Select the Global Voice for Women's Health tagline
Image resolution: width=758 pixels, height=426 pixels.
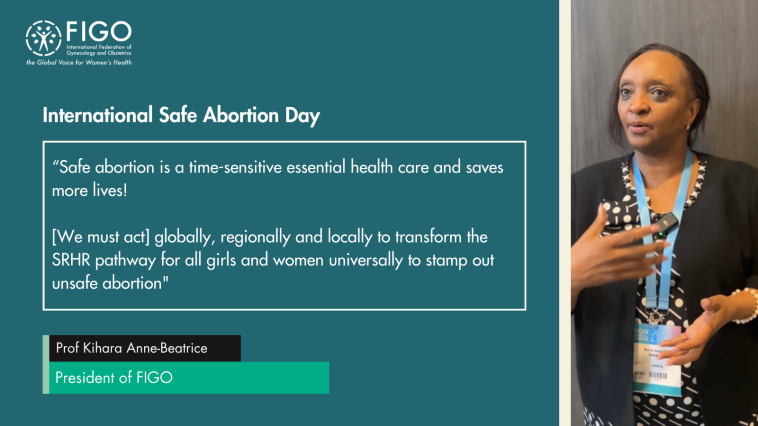[x=79, y=62]
